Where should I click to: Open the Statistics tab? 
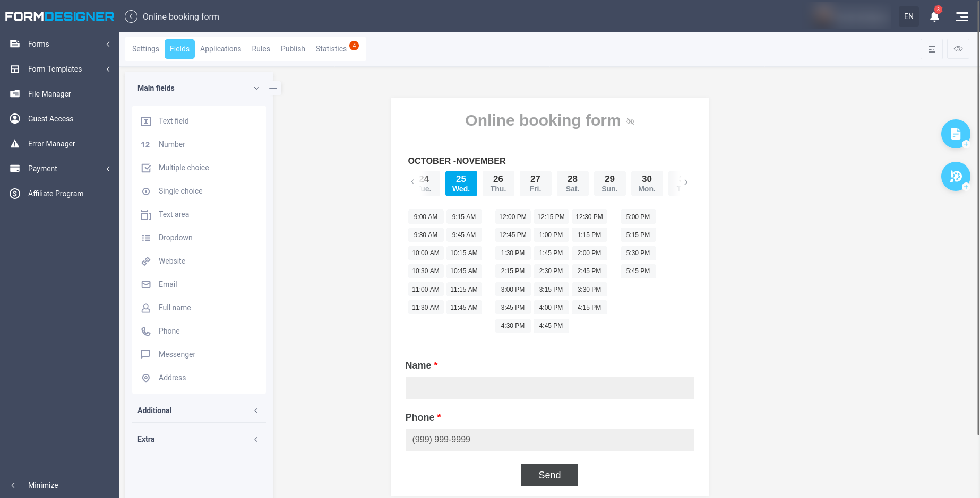click(x=330, y=48)
